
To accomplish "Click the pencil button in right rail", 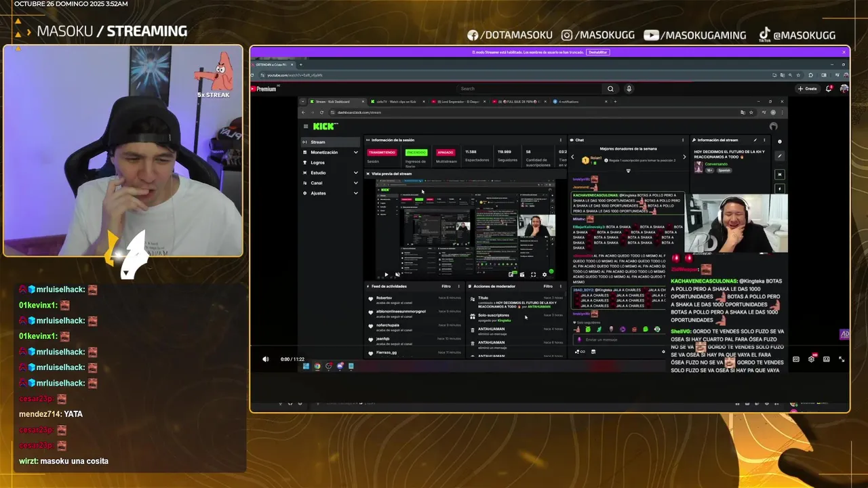I will point(779,156).
